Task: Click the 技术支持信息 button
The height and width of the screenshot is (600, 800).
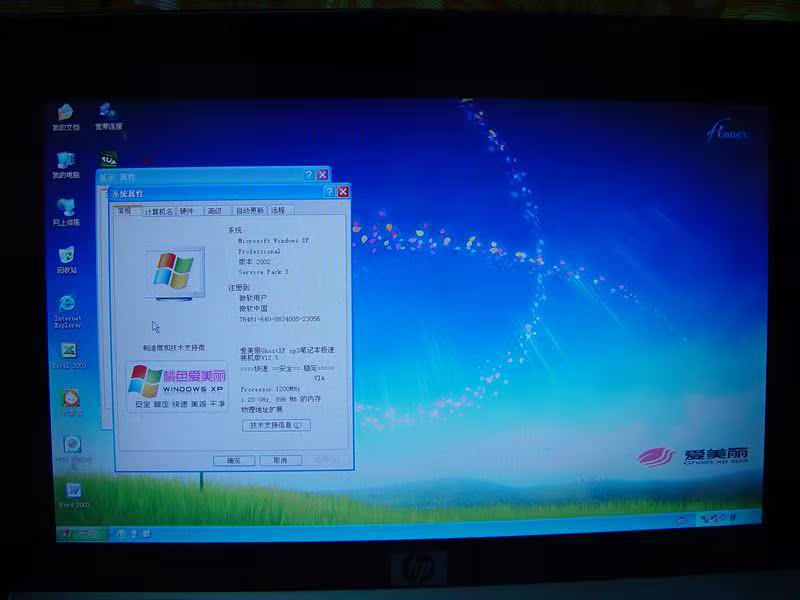Action: click(x=276, y=425)
